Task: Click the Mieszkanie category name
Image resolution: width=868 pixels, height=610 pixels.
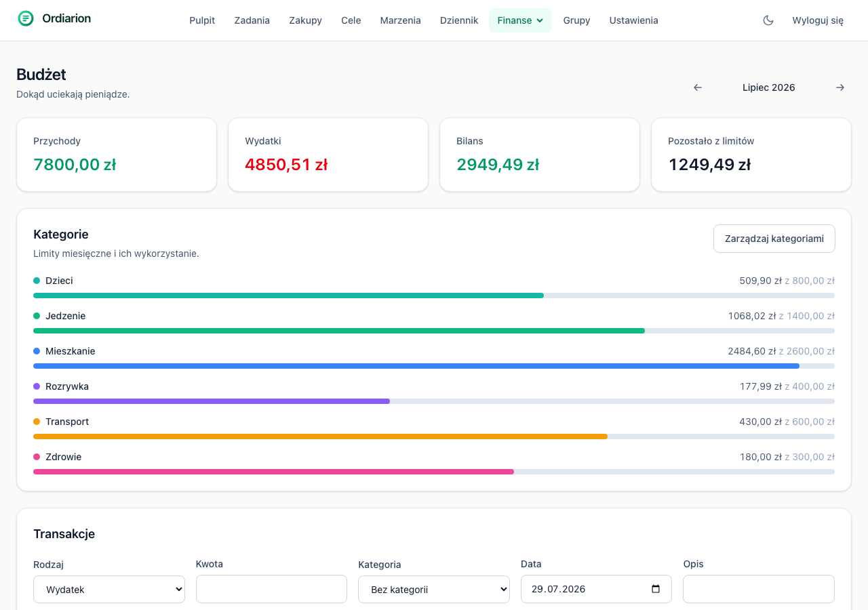Action: click(x=71, y=351)
